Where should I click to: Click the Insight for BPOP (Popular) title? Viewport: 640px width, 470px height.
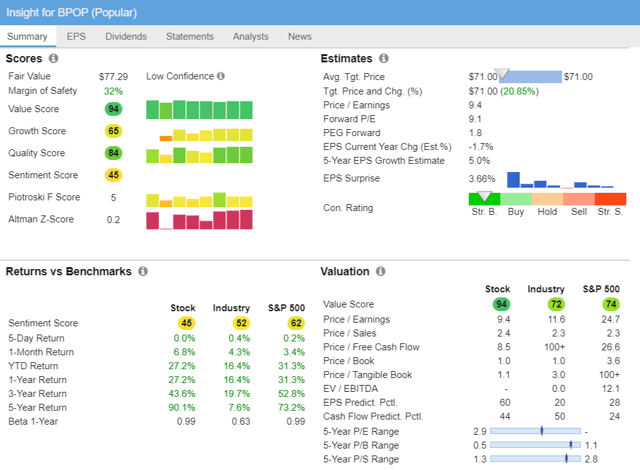point(71,13)
